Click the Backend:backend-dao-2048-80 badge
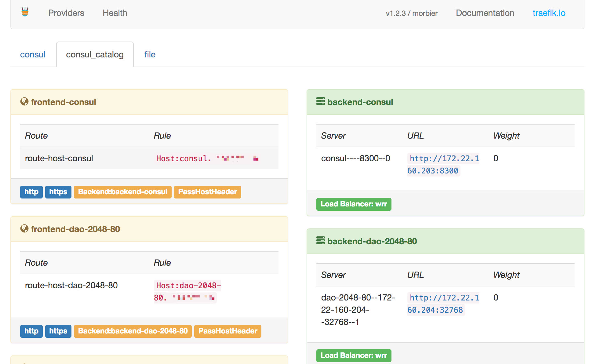Image resolution: width=604 pixels, height=364 pixels. point(133,331)
